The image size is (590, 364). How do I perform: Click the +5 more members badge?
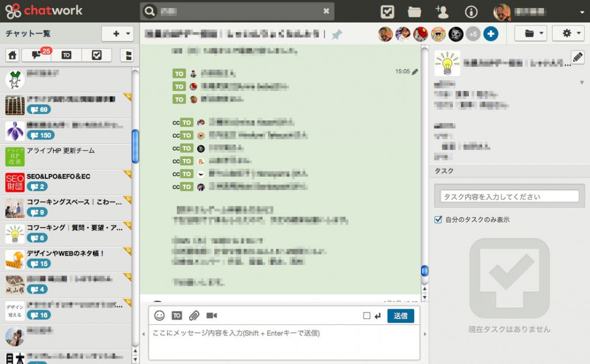[473, 34]
